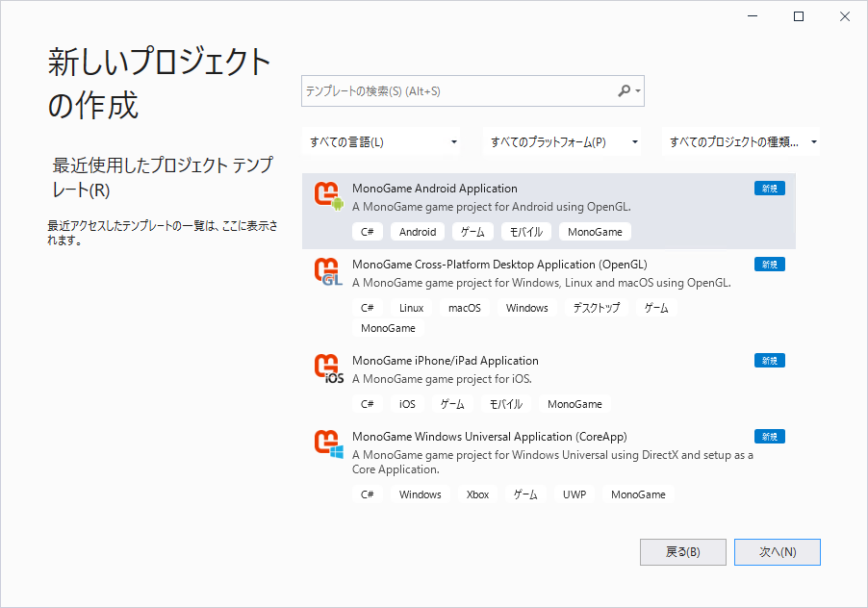Image resolution: width=868 pixels, height=608 pixels.
Task: Click the デスクトップ tag chip
Action: coord(597,308)
